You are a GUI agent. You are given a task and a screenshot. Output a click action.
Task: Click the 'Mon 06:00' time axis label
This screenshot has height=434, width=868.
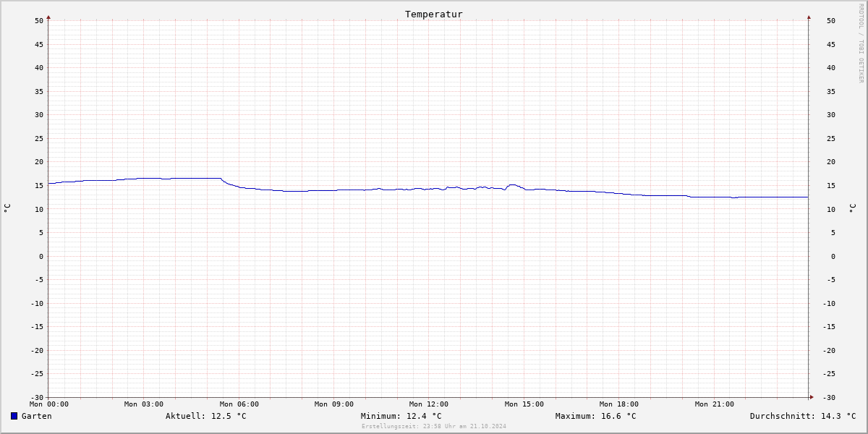tap(239, 404)
